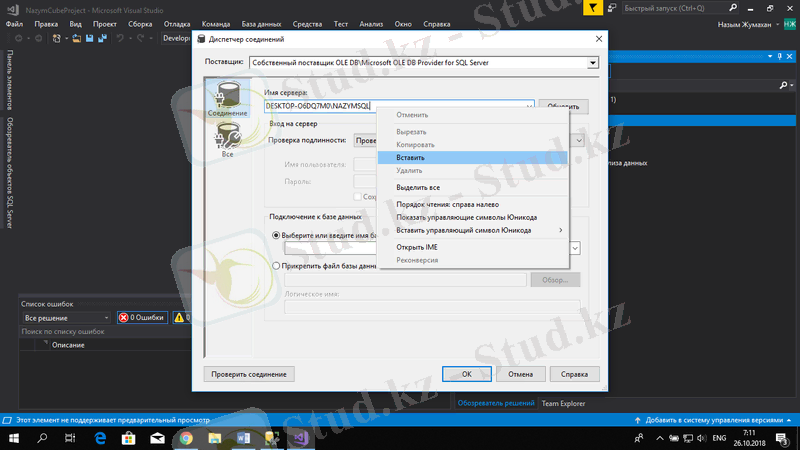Click the redo toolbar arrow
The width and height of the screenshot is (800, 450).
(x=140, y=38)
